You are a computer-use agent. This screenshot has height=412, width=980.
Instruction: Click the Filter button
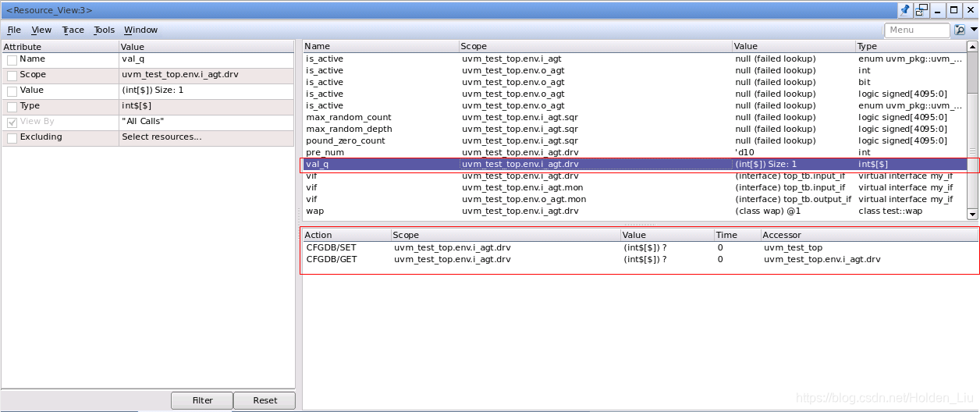202,400
